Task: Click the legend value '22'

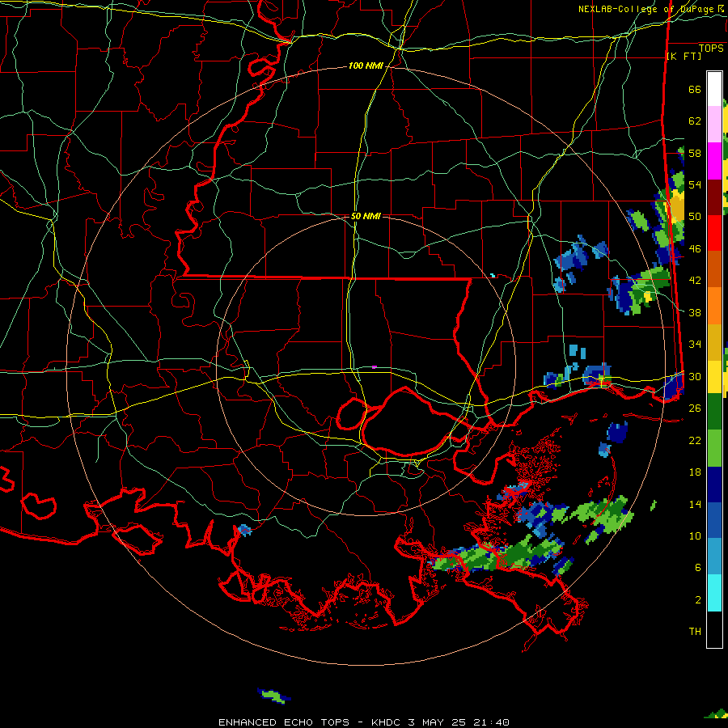Action: 695,440
